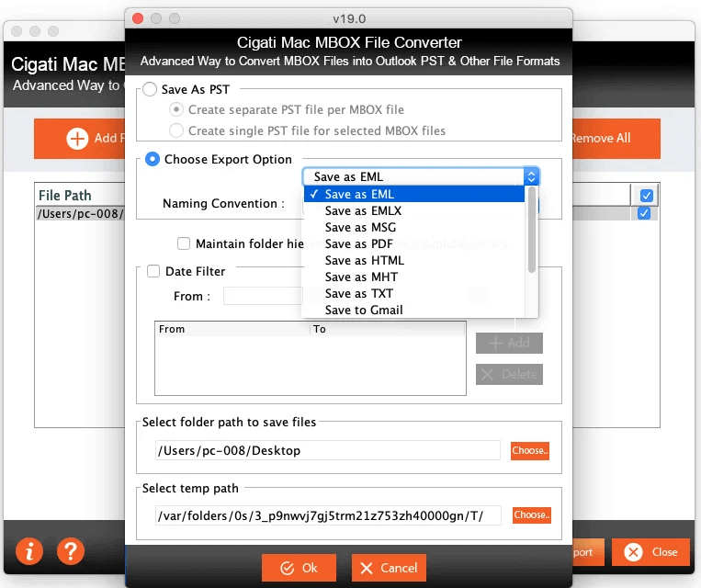Image resolution: width=701 pixels, height=588 pixels.
Task: Click the plus icon on the Add button
Action: pyautogui.click(x=77, y=139)
